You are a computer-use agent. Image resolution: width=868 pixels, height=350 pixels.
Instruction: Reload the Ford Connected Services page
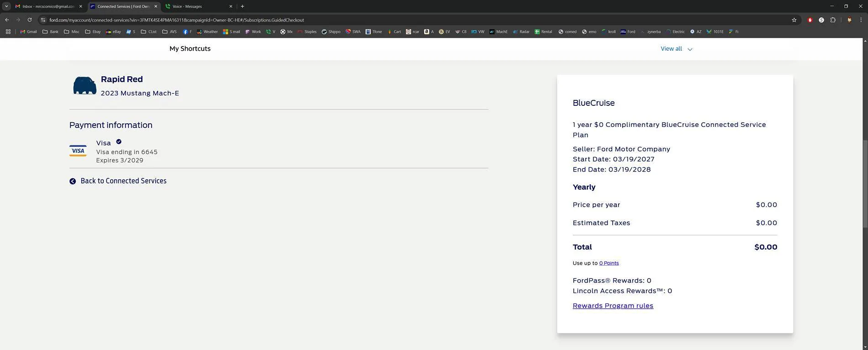tap(30, 20)
